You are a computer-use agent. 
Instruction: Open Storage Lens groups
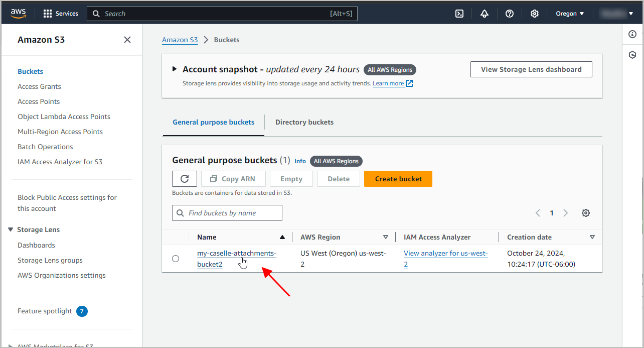[x=50, y=260]
